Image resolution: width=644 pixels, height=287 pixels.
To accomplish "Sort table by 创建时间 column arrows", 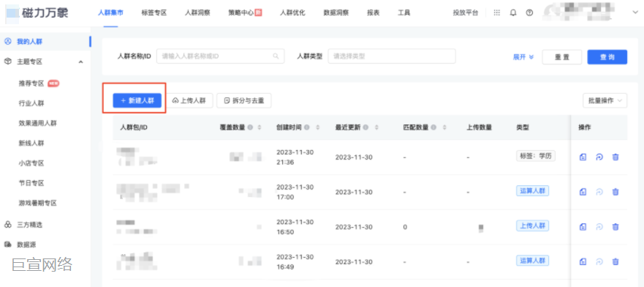I will tap(317, 127).
